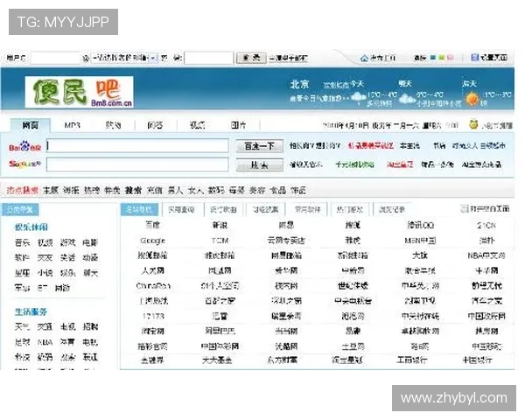Image resolution: width=525 pixels, height=420 pixels.
Task: Switch to the 图片 search tab
Action: 238,125
